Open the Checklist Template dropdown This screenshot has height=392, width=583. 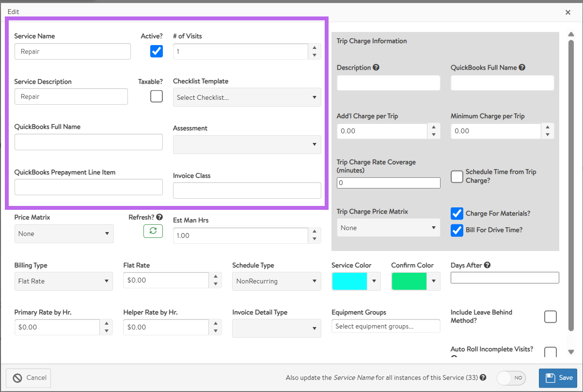coord(247,97)
